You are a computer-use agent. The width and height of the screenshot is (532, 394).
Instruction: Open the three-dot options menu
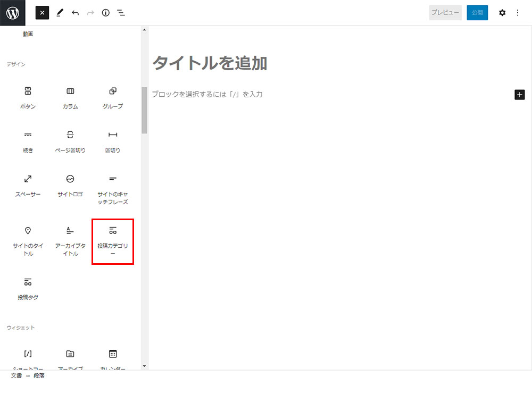tap(518, 13)
